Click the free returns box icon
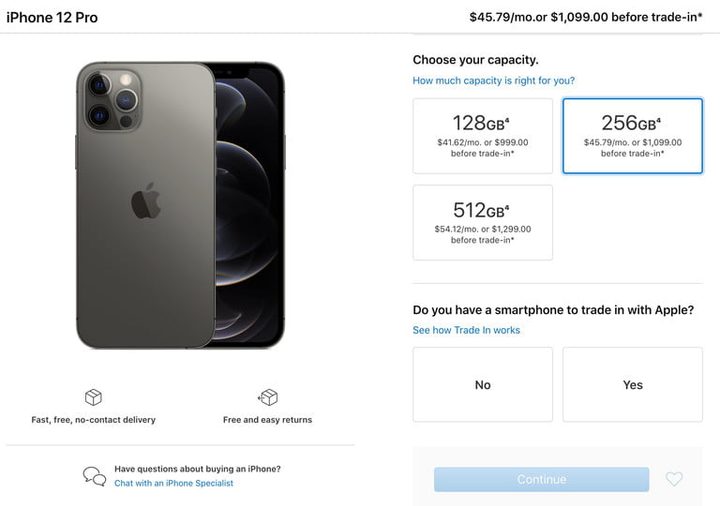This screenshot has width=720, height=506. coord(267,397)
